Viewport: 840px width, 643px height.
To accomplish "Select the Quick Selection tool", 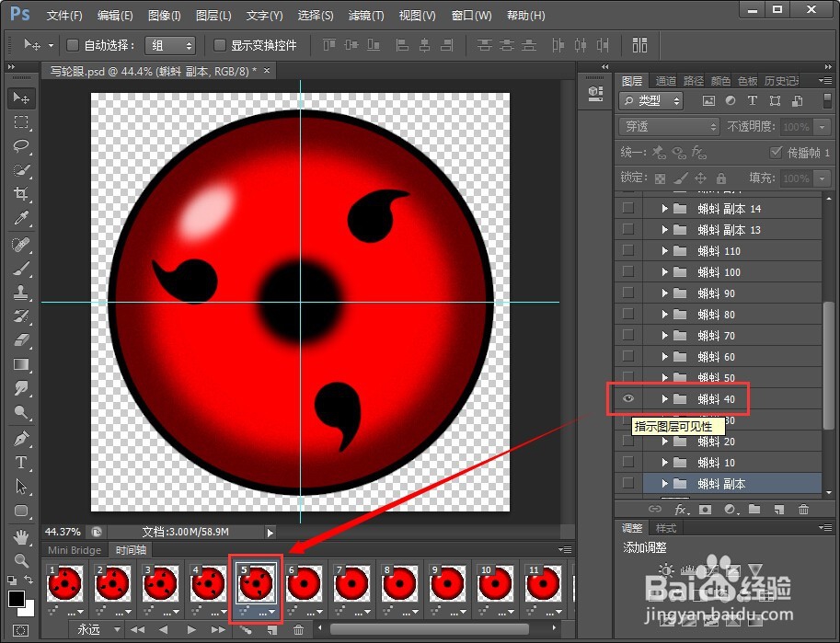I will [21, 170].
